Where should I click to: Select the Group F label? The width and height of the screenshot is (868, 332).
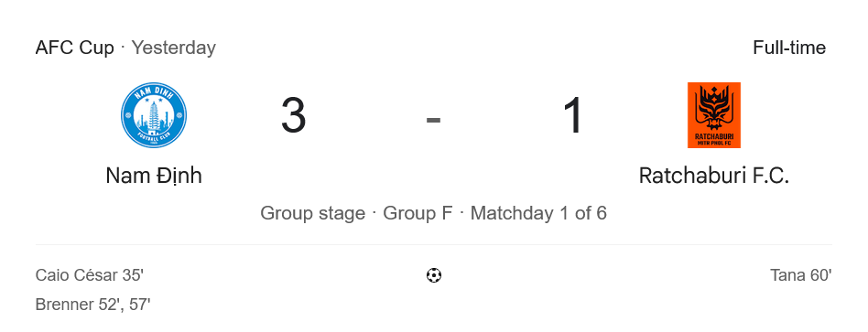tap(418, 214)
